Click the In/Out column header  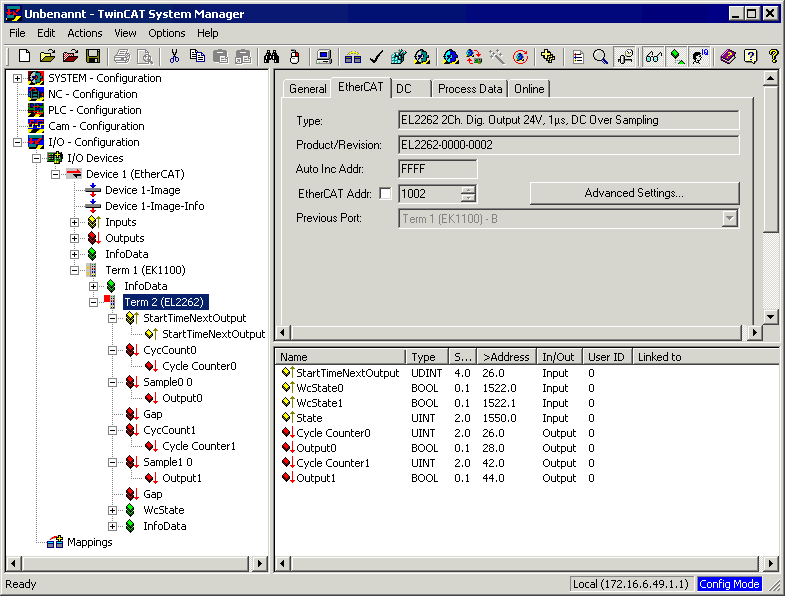tap(559, 357)
